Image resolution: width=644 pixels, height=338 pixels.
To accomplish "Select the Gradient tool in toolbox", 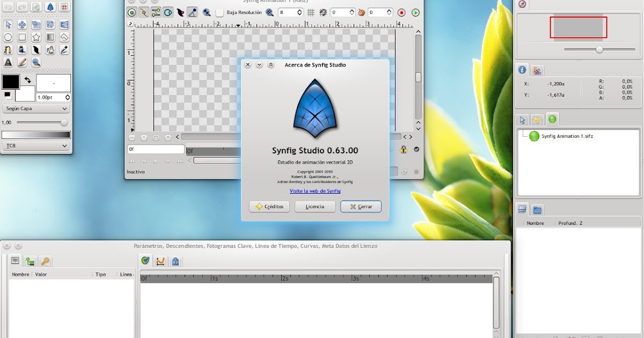I will 50,37.
